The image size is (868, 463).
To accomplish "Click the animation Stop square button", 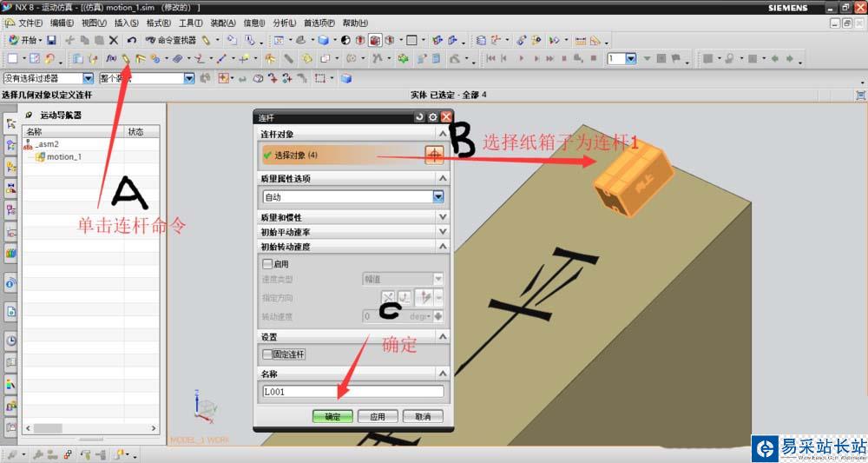I will [594, 58].
